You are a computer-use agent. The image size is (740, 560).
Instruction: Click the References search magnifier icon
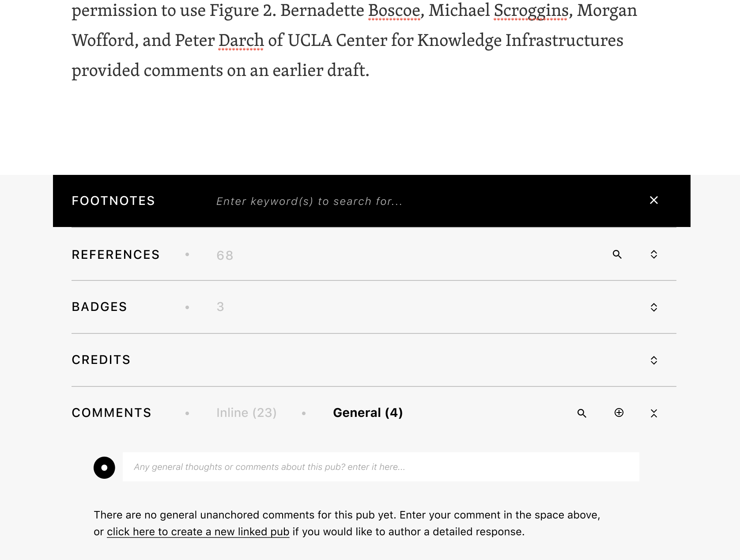[617, 254]
